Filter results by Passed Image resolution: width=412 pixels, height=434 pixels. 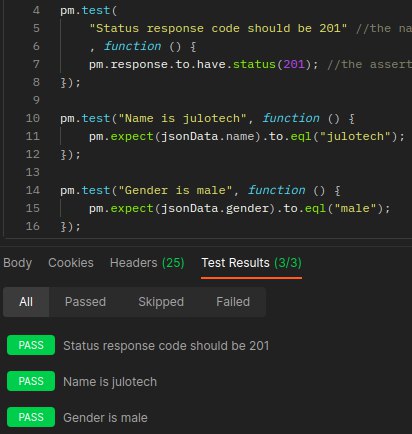pos(85,302)
